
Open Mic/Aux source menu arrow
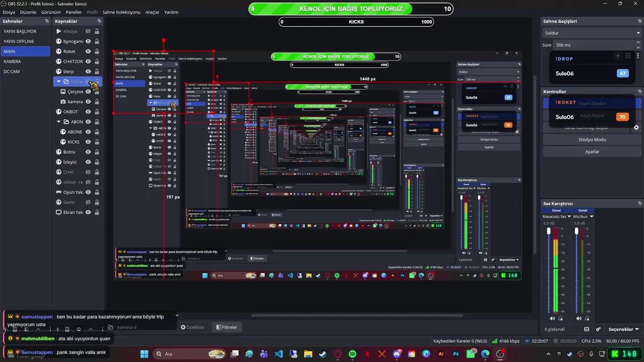pos(591,217)
